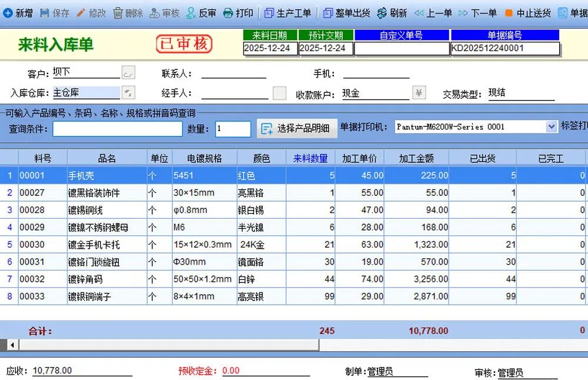Click the 查询条件 search input field
Screen dimensions: 588x380
pyautogui.click(x=118, y=129)
